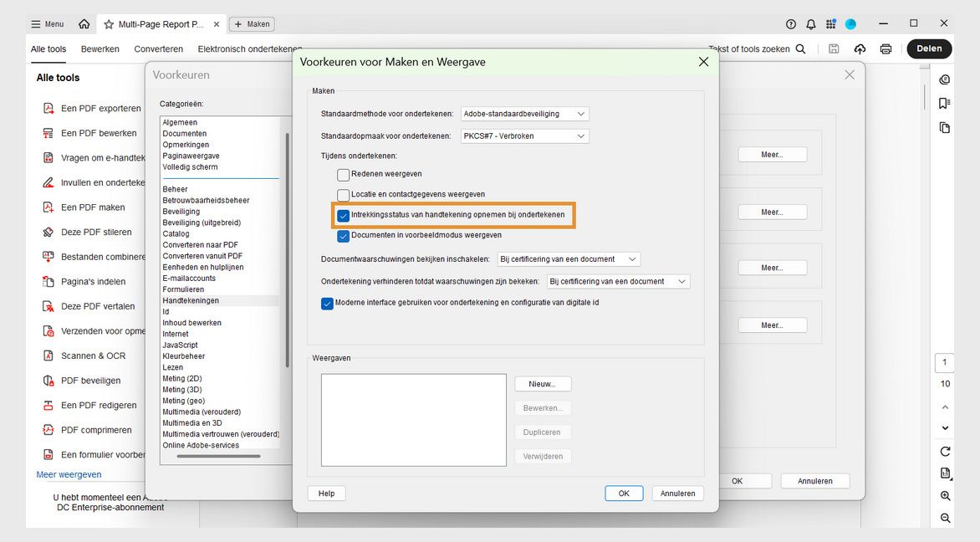Select the Deze PDF stileren tool
The height and width of the screenshot is (542, 980).
88,232
